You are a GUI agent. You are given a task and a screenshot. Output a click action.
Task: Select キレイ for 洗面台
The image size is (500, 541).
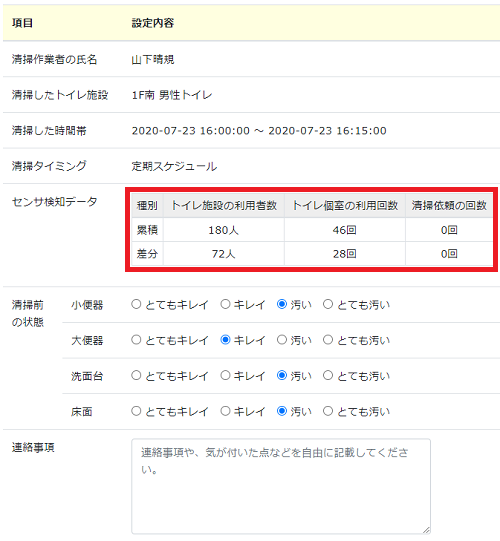click(225, 375)
